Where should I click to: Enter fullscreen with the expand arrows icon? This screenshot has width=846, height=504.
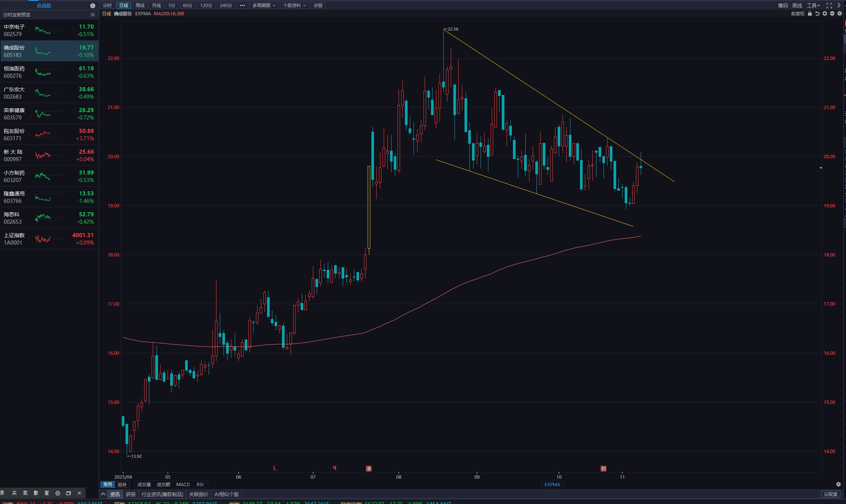pyautogui.click(x=829, y=6)
